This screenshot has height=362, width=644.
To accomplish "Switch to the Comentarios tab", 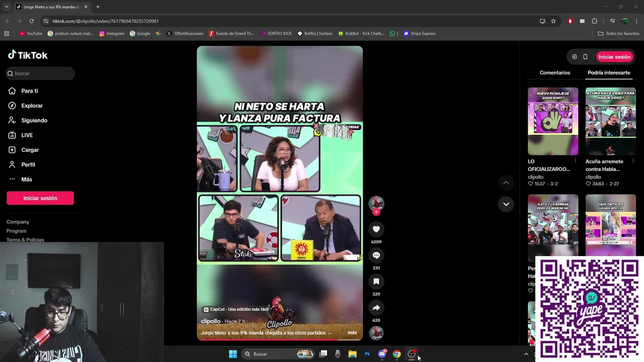I will tap(555, 73).
